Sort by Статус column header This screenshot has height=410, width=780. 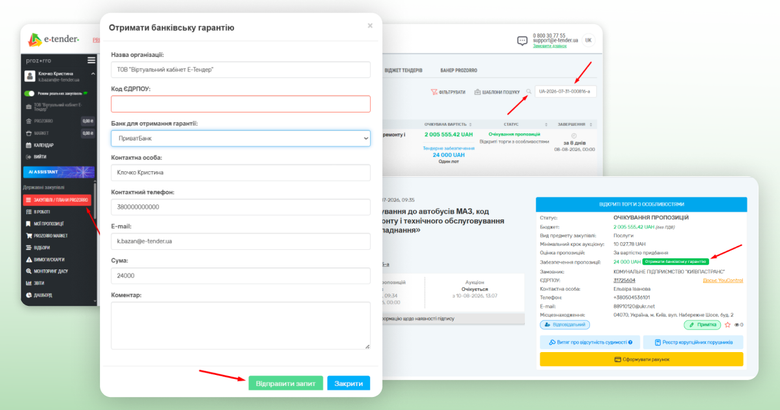(x=511, y=124)
